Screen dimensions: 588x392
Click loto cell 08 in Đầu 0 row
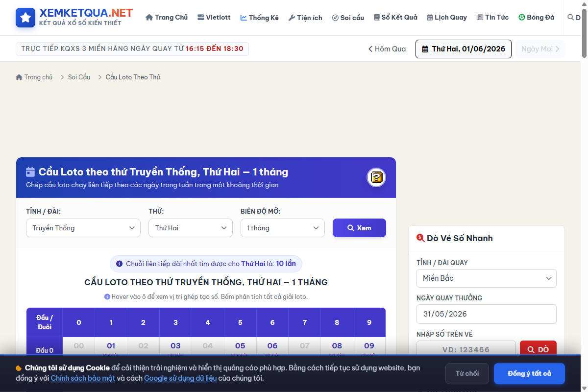click(337, 347)
